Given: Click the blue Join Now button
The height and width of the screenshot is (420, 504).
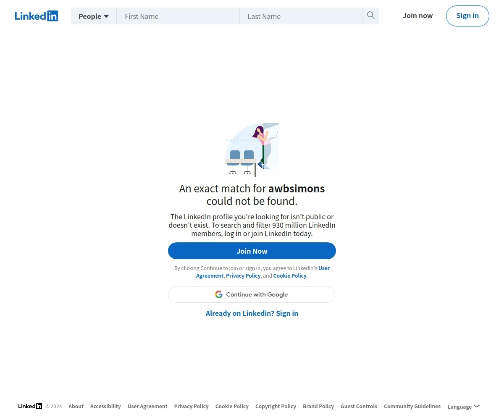Looking at the screenshot, I should click(252, 251).
